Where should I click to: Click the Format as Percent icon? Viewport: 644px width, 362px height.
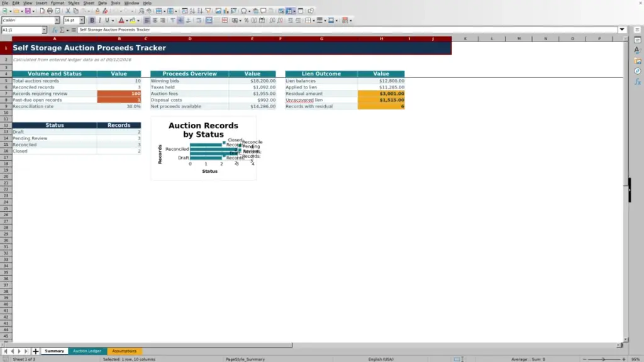coord(247,21)
